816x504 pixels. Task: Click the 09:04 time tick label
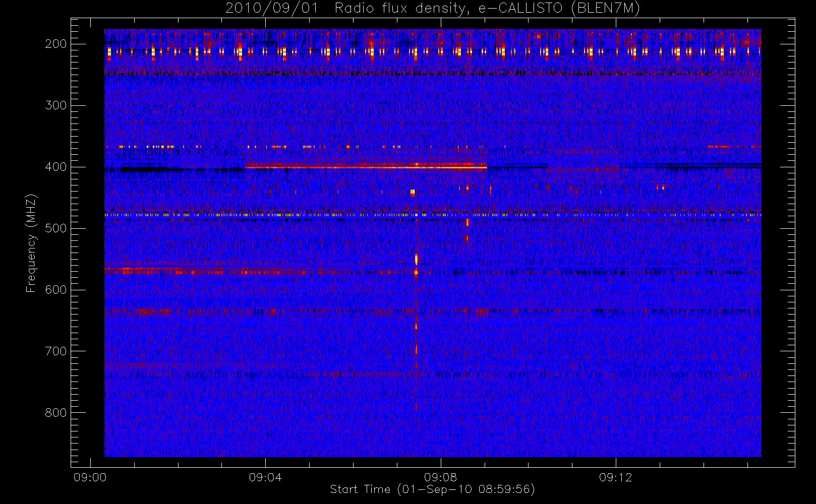[x=265, y=477]
